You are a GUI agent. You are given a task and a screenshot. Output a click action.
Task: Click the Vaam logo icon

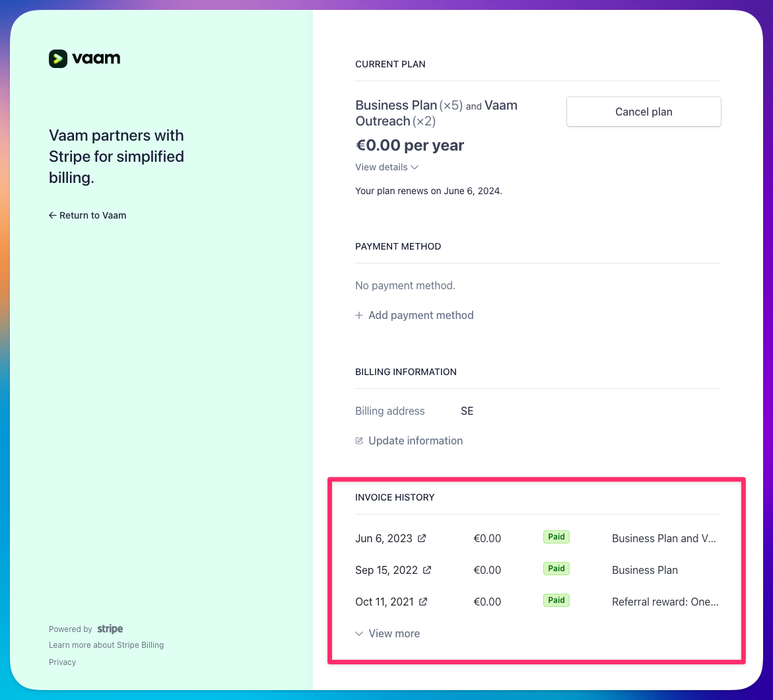pos(58,59)
